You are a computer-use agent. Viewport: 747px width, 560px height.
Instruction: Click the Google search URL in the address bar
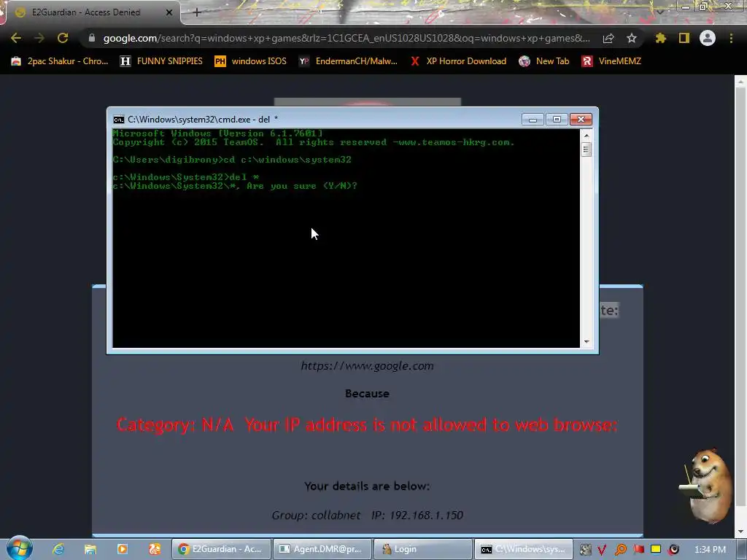[x=347, y=38]
